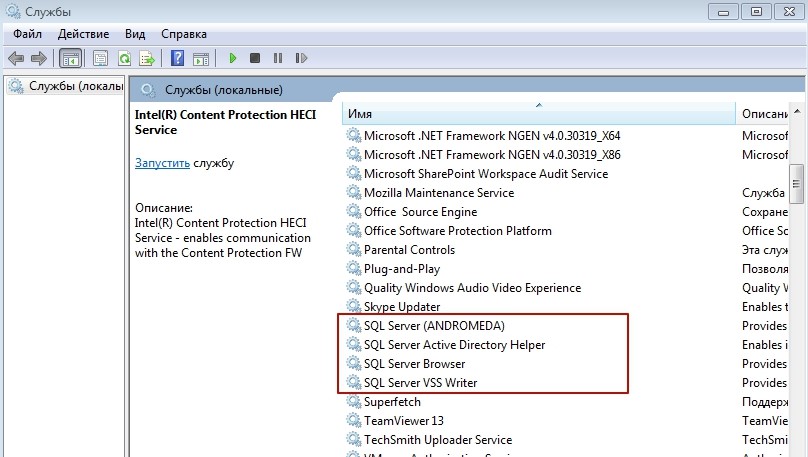This screenshot has height=457, width=808.
Task: Click the gear icon beside SQL Server Browser
Action: [354, 363]
